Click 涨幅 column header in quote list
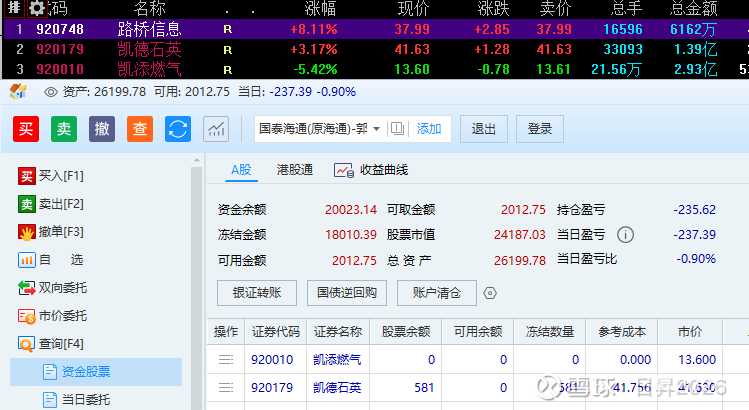The image size is (749, 410). tap(321, 9)
